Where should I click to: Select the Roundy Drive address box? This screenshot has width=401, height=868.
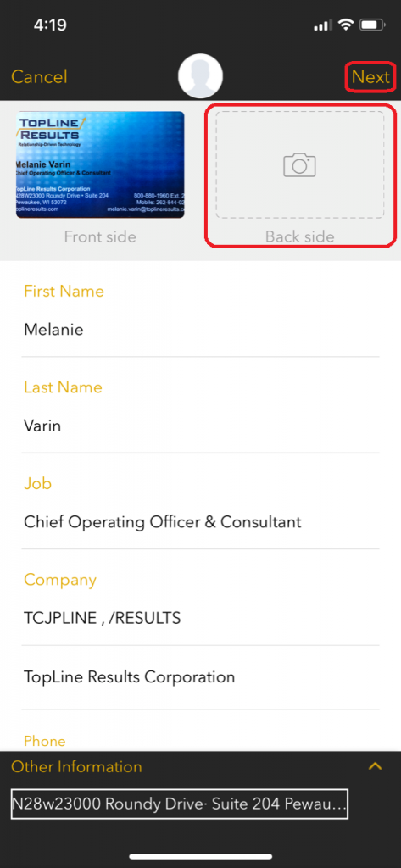180,804
